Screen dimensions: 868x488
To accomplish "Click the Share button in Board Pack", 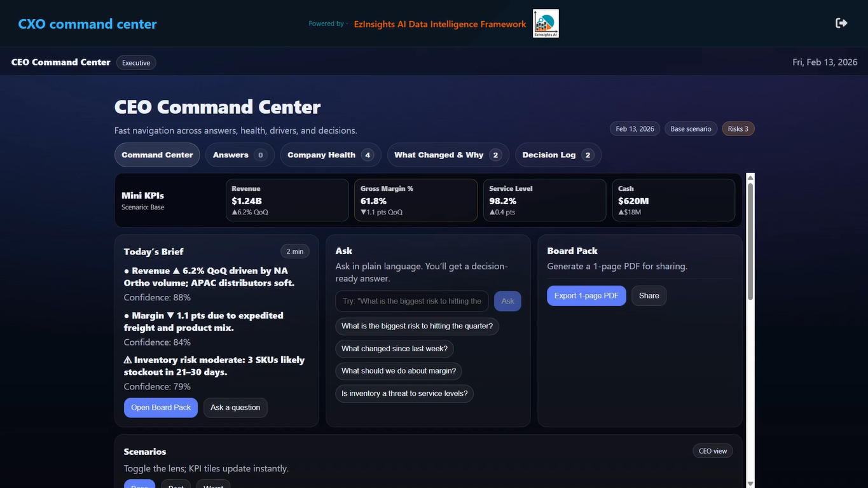I will tap(649, 296).
